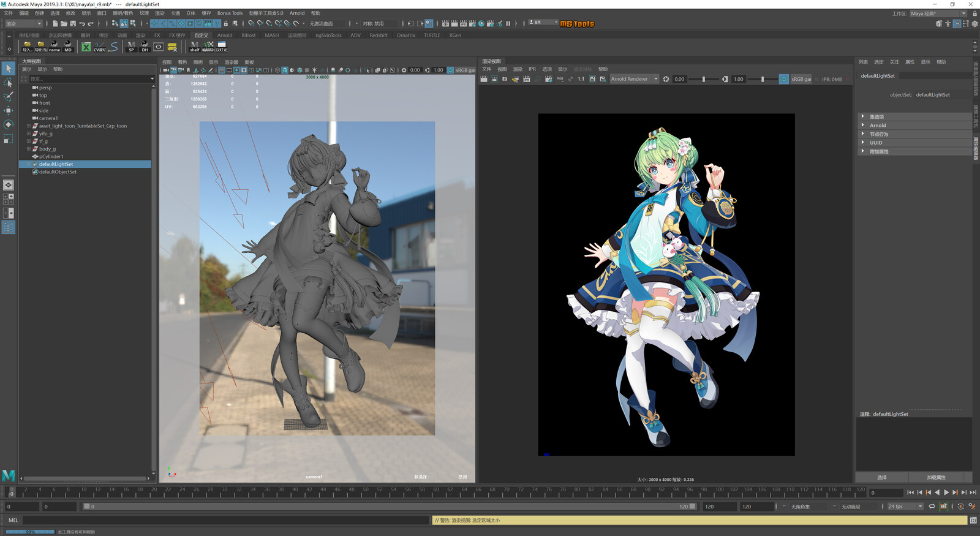This screenshot has height=536, width=980.
Task: Adjust the Render View exposure slider
Action: coord(704,79)
